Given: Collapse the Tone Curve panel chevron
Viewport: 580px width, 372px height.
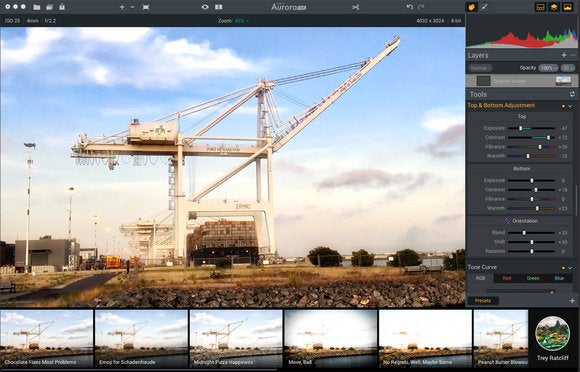Looking at the screenshot, I should pyautogui.click(x=570, y=268).
